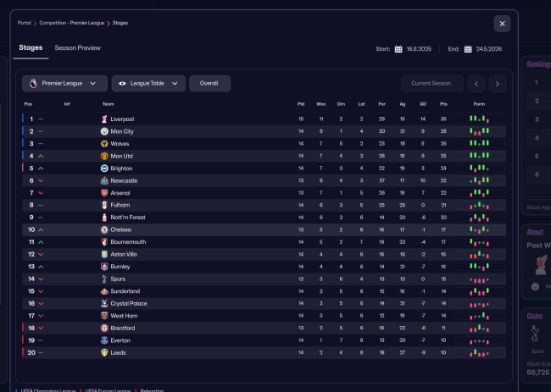Viewport: 551px width, 392px height.
Task: Click the Arsenal club crest icon
Action: 104,193
